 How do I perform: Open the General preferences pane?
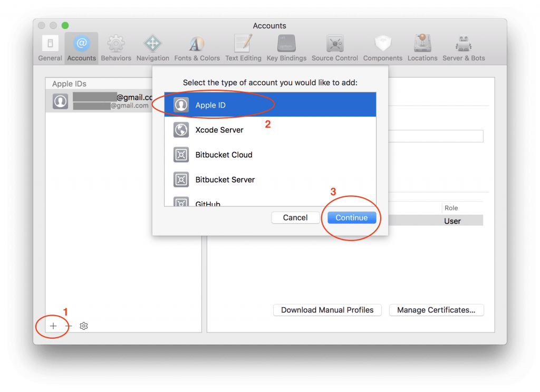pyautogui.click(x=50, y=48)
